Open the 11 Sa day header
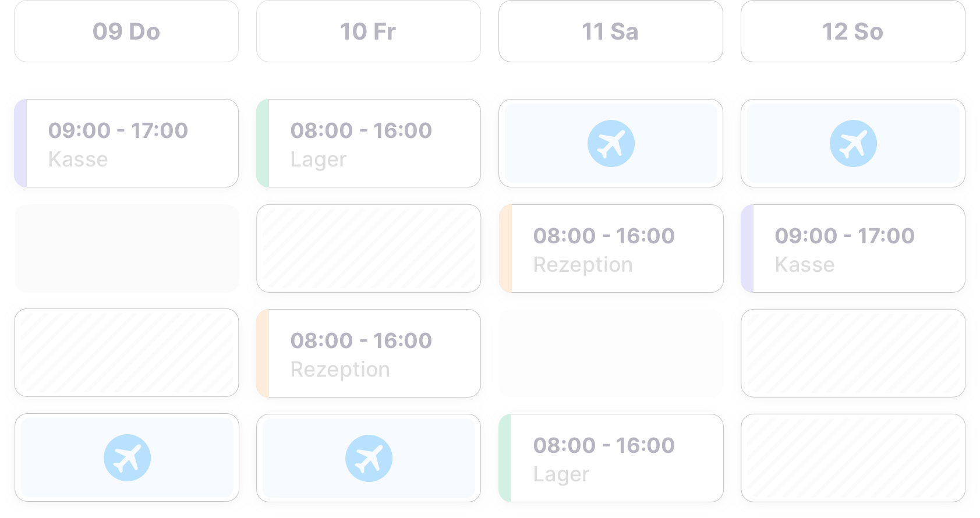Screen dimensions: 980x518 point(611,31)
